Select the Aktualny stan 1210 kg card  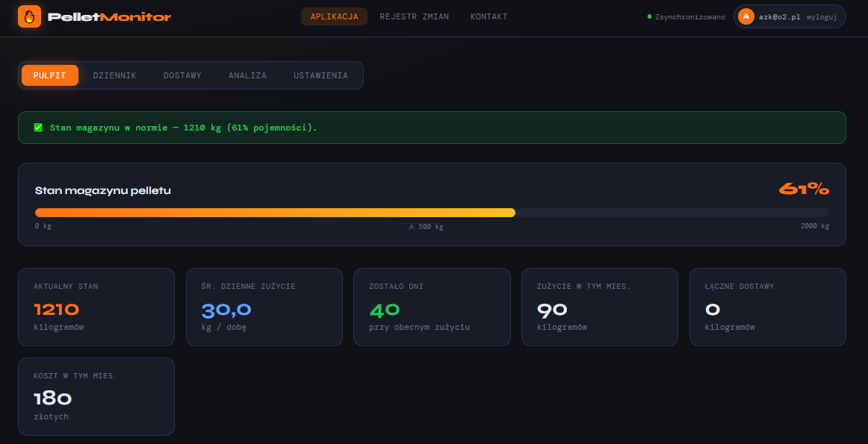coord(96,307)
